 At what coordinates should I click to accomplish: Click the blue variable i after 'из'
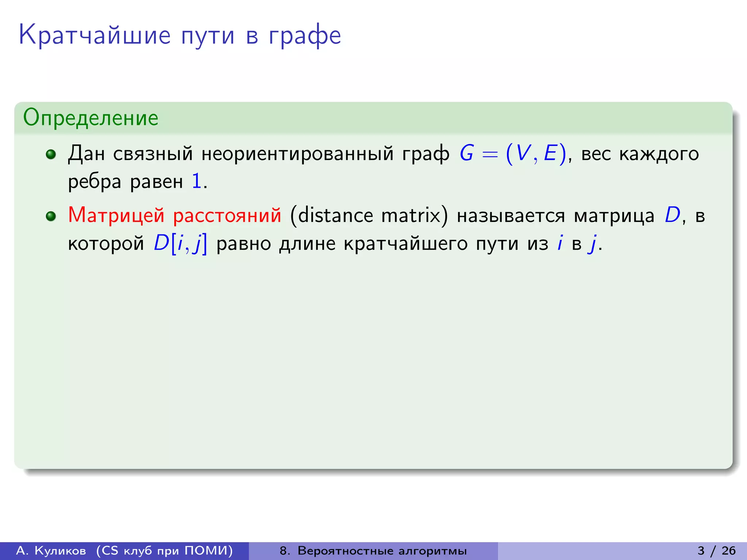560,243
